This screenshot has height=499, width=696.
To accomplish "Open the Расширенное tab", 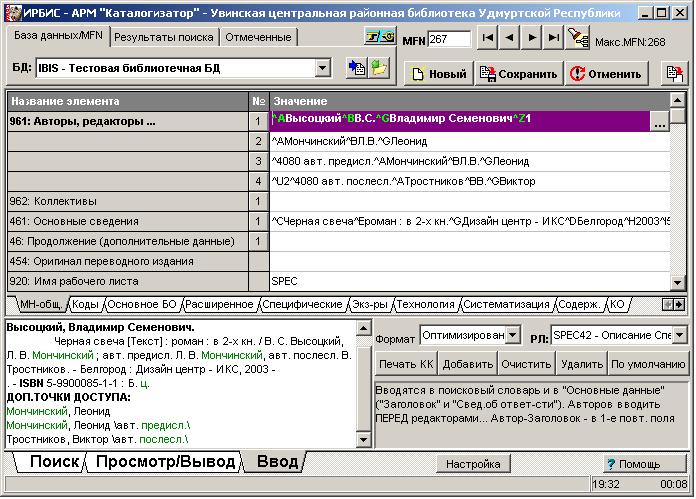I will pyautogui.click(x=219, y=305).
